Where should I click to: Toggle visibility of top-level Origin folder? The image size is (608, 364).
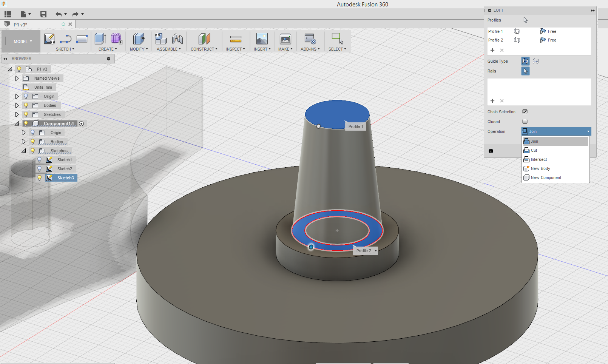pos(26,96)
